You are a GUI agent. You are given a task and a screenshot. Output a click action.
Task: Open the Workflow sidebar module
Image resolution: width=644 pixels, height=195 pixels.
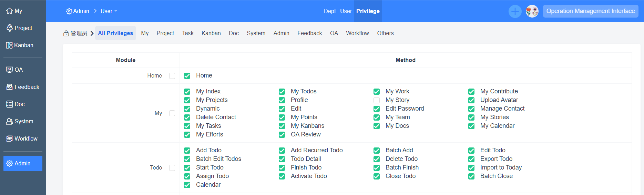22,139
